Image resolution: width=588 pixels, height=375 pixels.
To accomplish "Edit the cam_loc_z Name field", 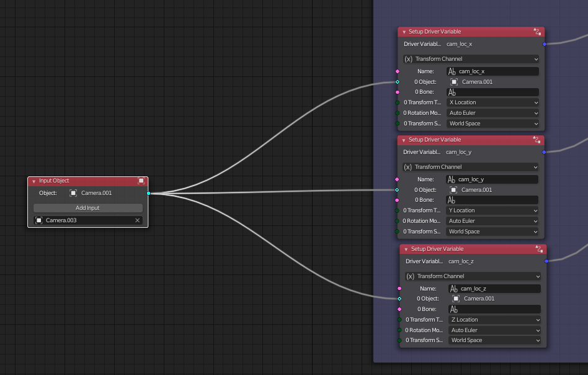I will pyautogui.click(x=494, y=289).
